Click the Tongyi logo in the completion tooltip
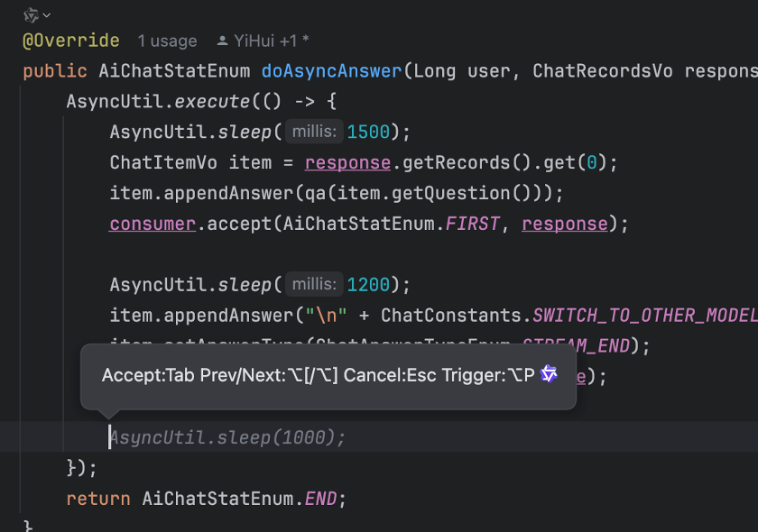 549,374
